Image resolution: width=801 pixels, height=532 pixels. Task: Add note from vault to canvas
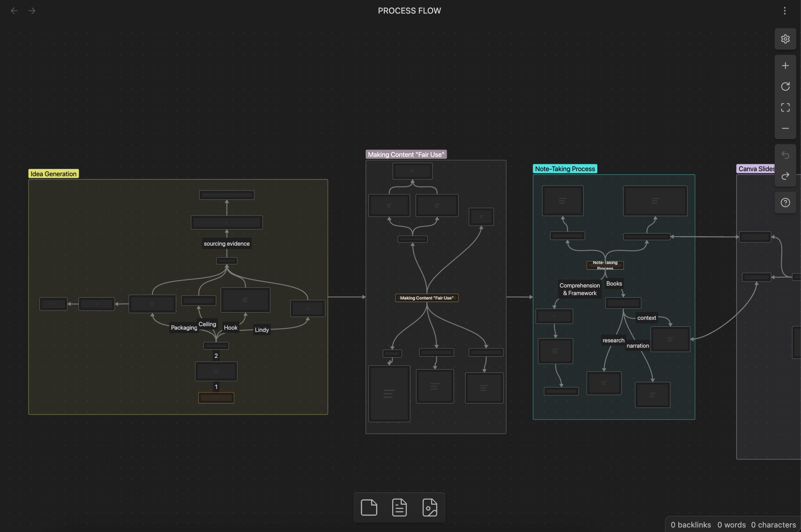point(399,508)
